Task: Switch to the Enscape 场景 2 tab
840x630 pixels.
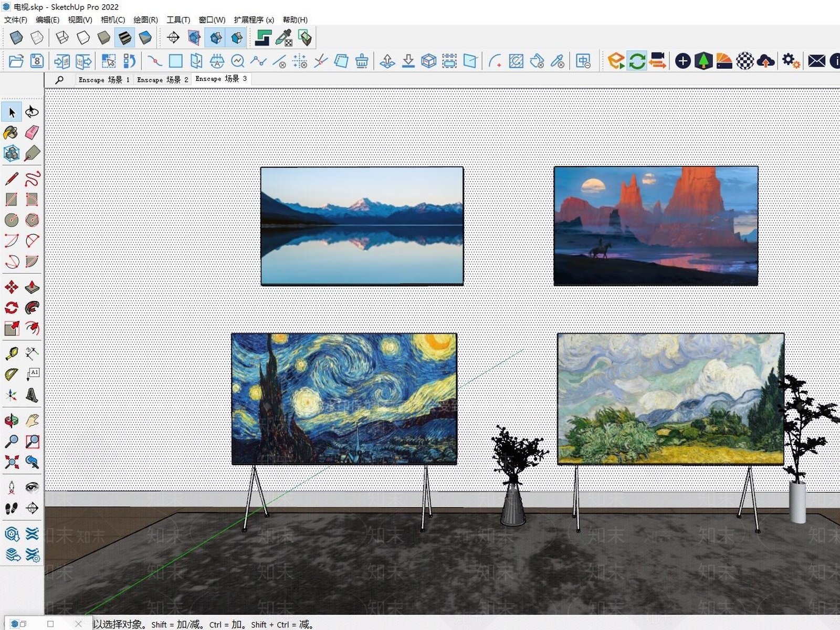Action: 162,80
